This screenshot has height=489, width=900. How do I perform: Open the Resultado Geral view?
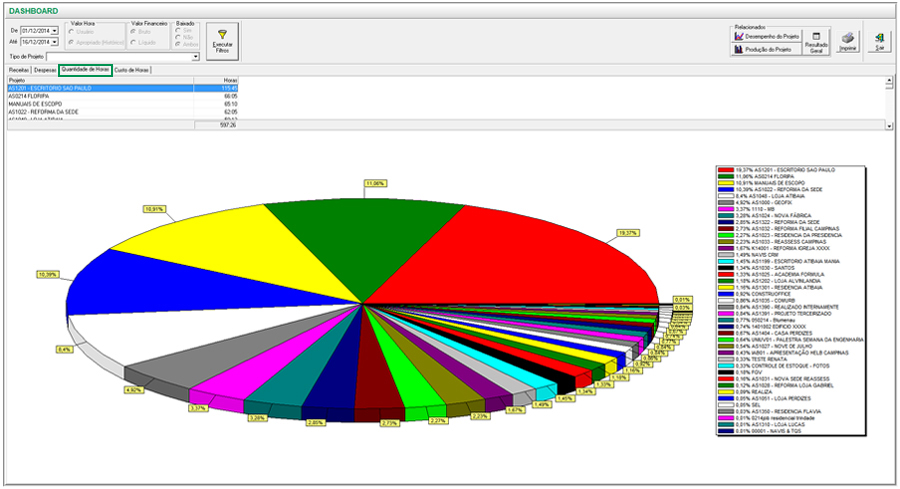coord(816,42)
